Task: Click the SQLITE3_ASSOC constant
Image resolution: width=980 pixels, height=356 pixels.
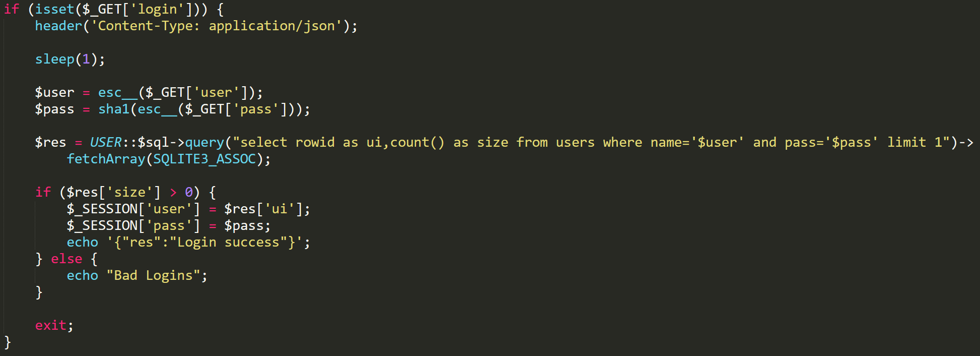Action: pyautogui.click(x=204, y=159)
